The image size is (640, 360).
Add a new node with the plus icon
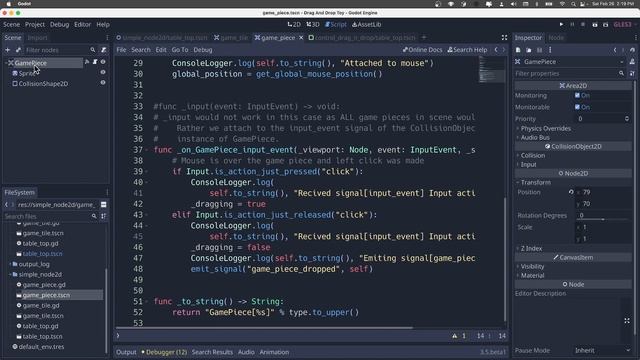(7, 50)
